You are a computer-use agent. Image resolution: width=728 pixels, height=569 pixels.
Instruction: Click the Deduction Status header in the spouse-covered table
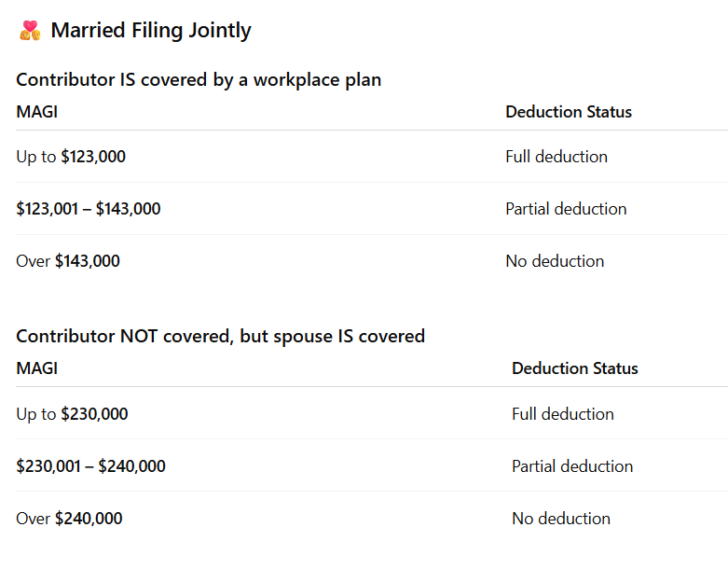[x=575, y=368]
